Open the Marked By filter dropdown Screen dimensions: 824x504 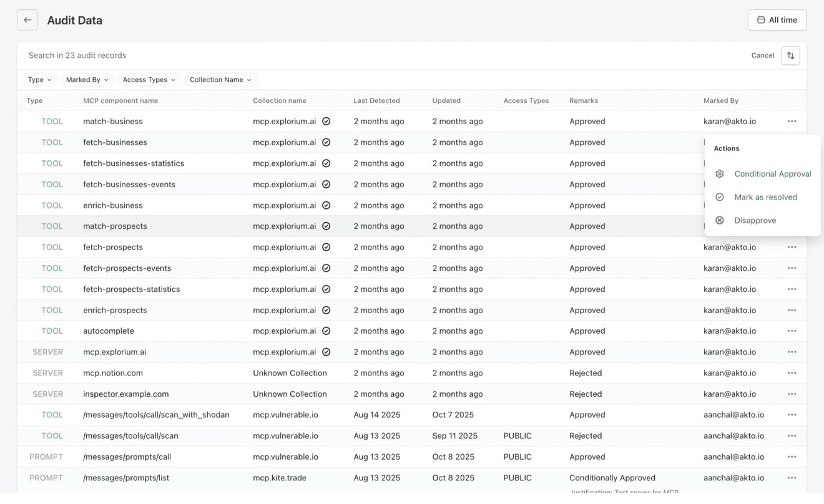(x=87, y=80)
